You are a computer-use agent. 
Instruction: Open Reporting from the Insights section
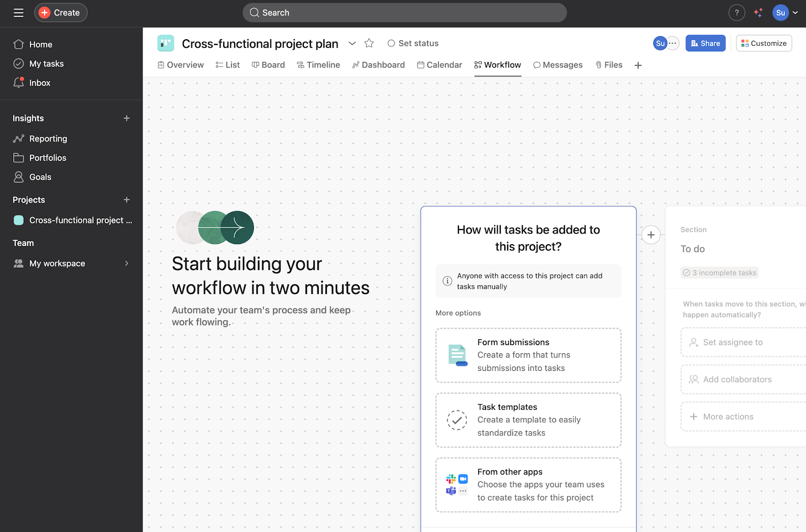48,138
